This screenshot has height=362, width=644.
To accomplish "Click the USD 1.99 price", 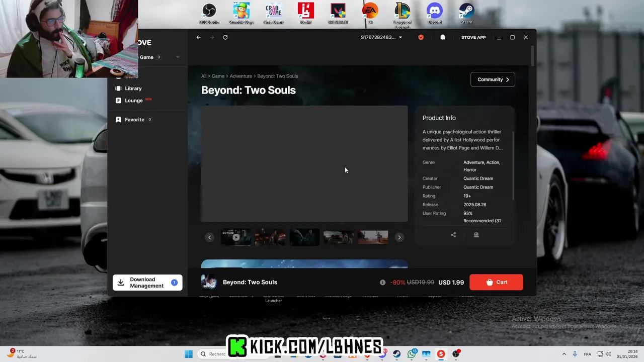I will (451, 283).
